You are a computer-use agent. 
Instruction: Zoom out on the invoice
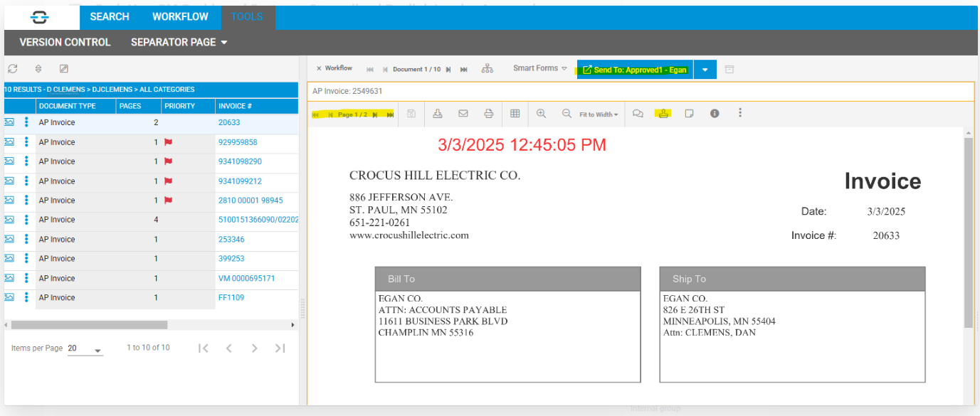point(567,114)
